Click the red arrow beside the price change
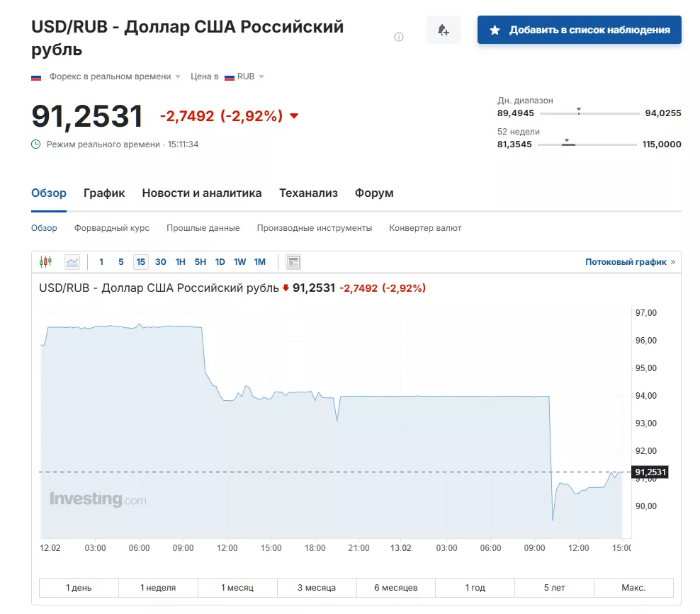This screenshot has height=614, width=700. [293, 116]
